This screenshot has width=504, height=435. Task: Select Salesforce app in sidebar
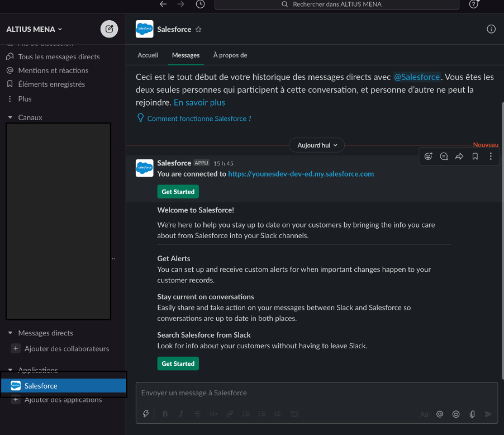(63, 386)
